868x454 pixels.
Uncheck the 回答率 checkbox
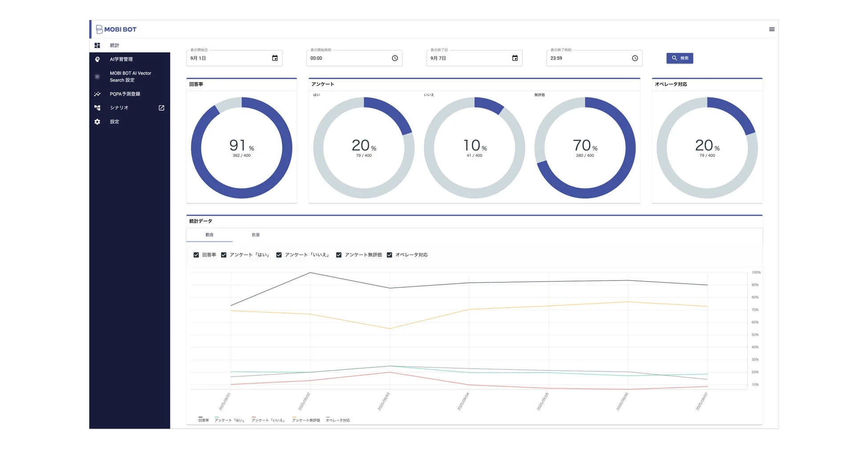[x=196, y=255]
